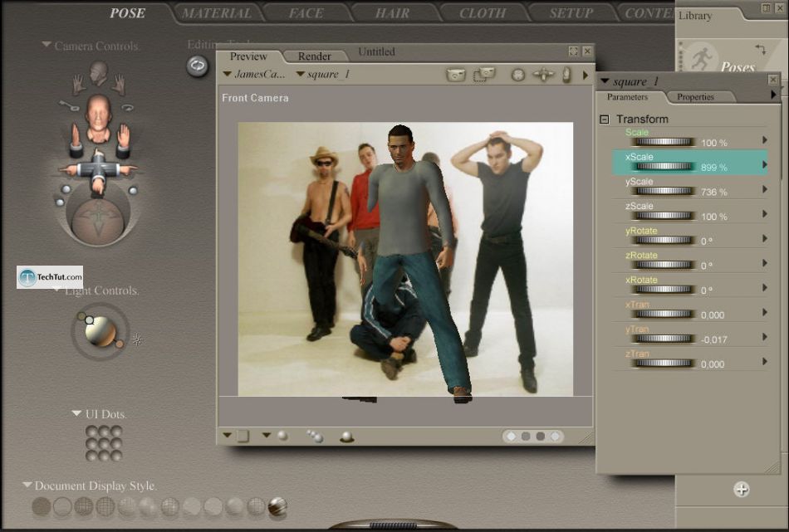
Task: Toggle ground shadows icon below the preview
Action: click(x=346, y=437)
